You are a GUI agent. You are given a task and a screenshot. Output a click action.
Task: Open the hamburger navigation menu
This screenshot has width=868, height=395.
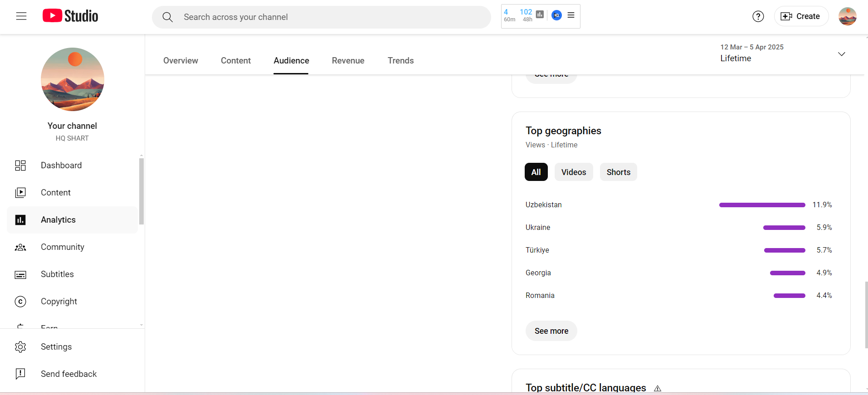click(x=21, y=16)
